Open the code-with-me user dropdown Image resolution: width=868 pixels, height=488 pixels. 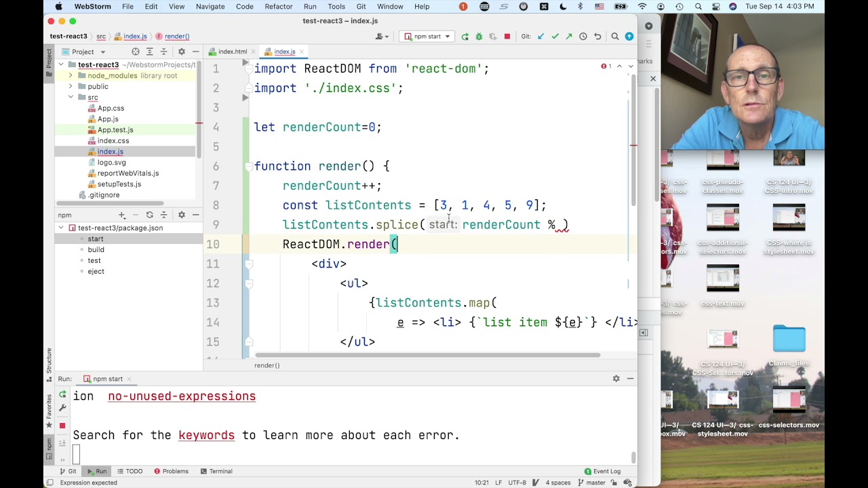[x=382, y=37]
